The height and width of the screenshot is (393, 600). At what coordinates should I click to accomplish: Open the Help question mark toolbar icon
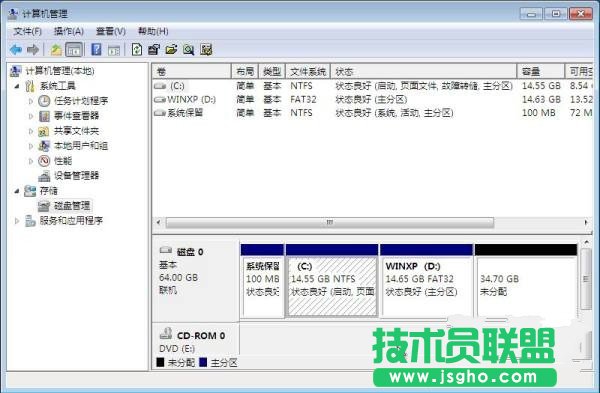pos(96,50)
